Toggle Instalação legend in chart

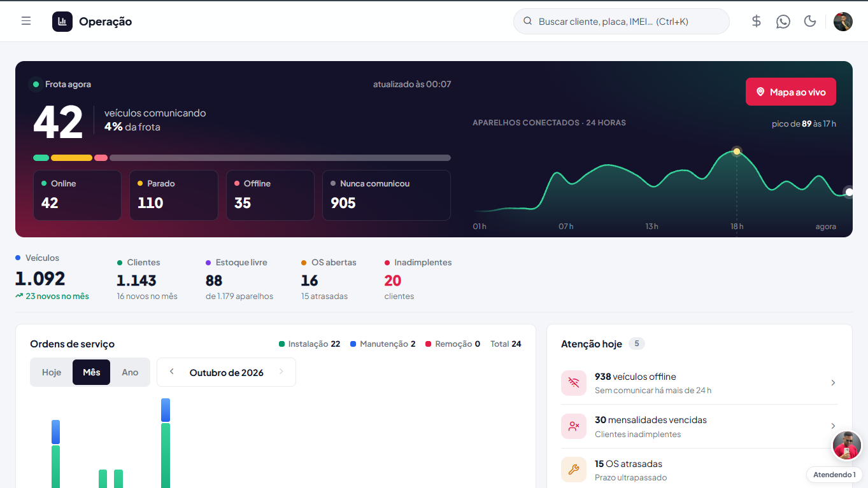coord(309,344)
